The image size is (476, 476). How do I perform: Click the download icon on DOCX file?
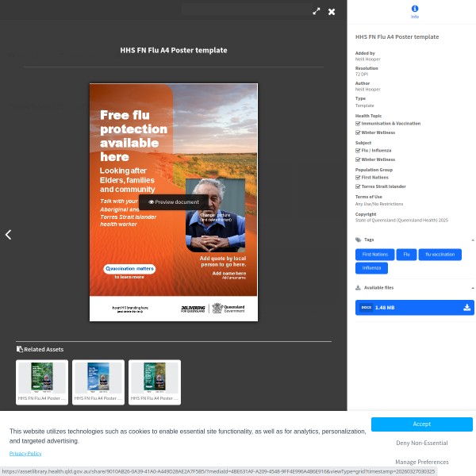point(466,307)
